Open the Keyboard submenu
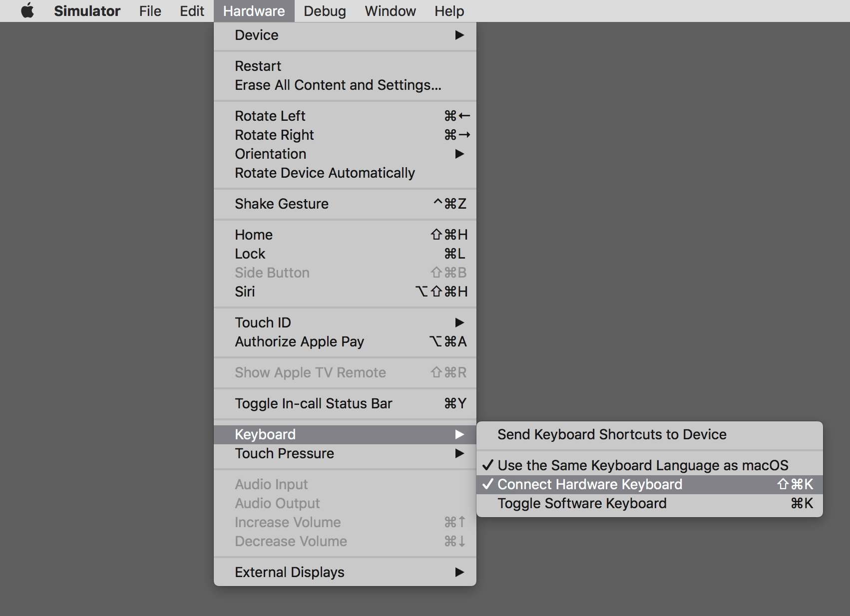 [345, 434]
